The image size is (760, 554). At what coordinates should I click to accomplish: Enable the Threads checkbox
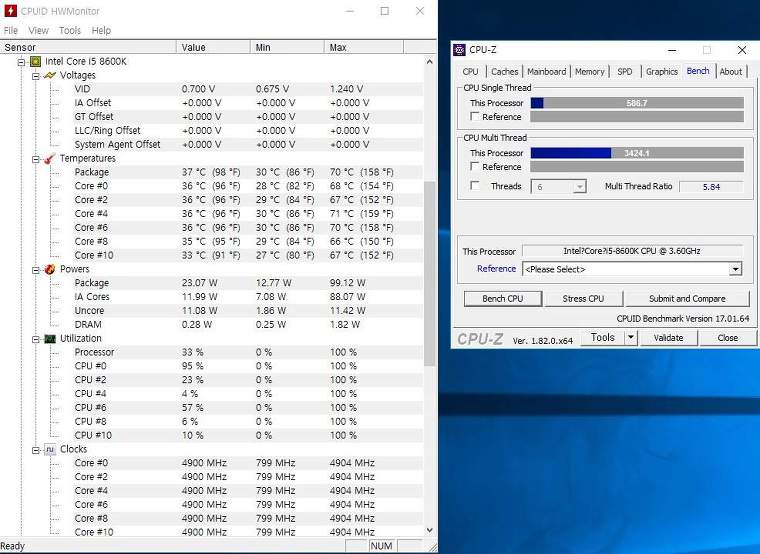(x=475, y=186)
